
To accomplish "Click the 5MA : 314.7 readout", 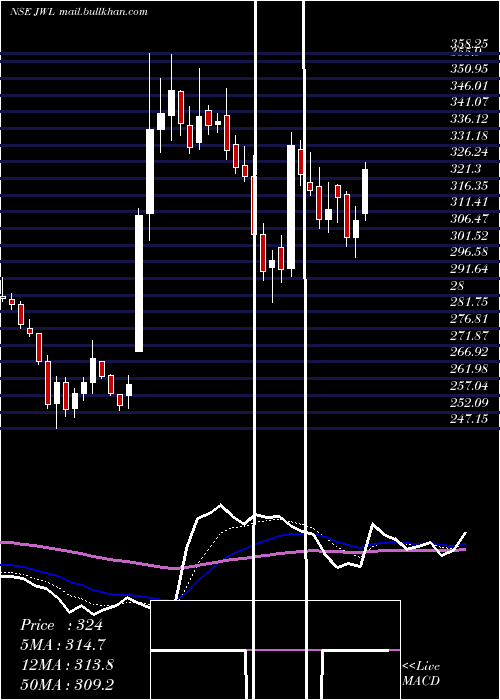I will pos(64,645).
